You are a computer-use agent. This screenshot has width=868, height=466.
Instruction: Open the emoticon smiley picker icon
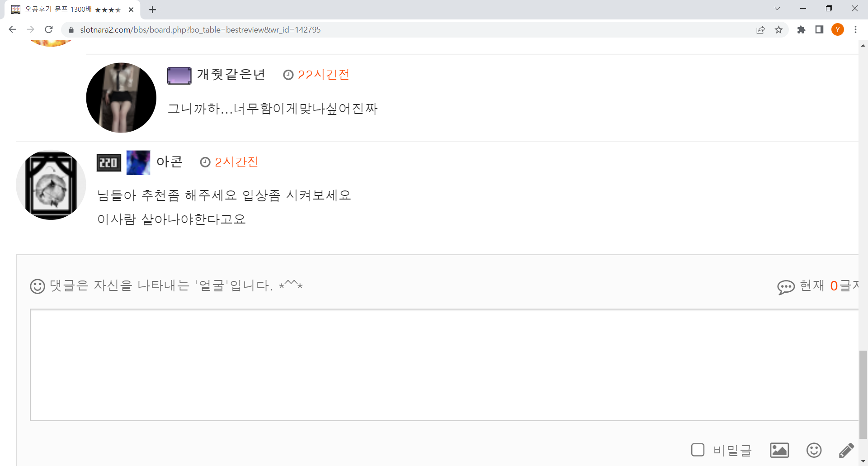[814, 450]
